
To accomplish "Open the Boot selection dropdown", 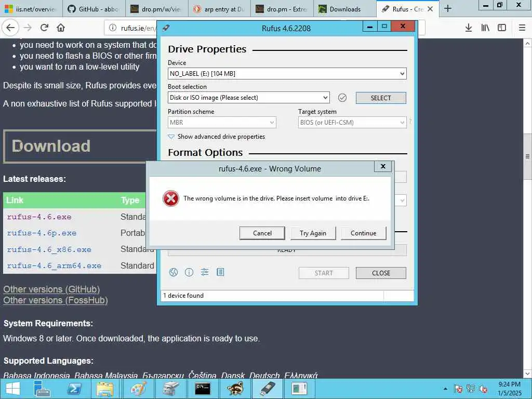I will click(248, 98).
